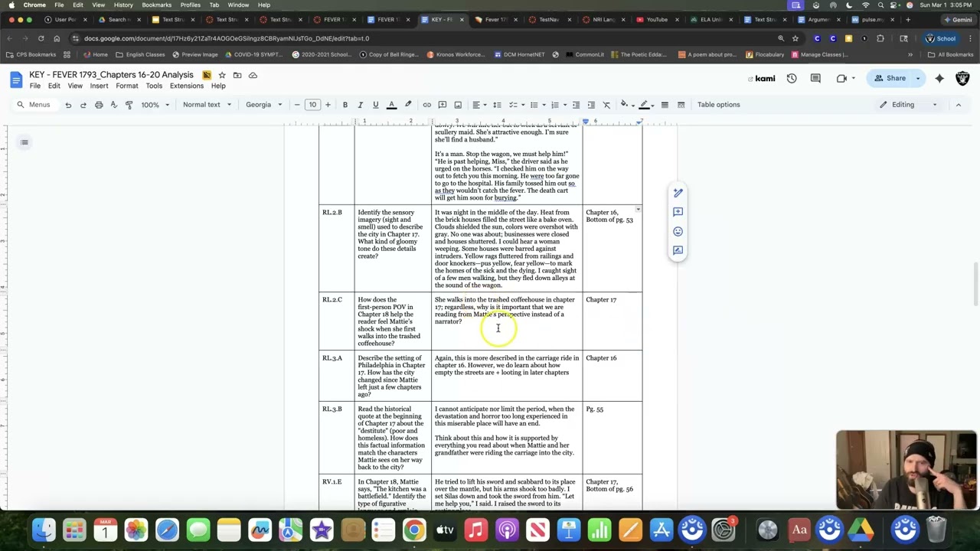Add a comment from the toolbar

coord(443,105)
